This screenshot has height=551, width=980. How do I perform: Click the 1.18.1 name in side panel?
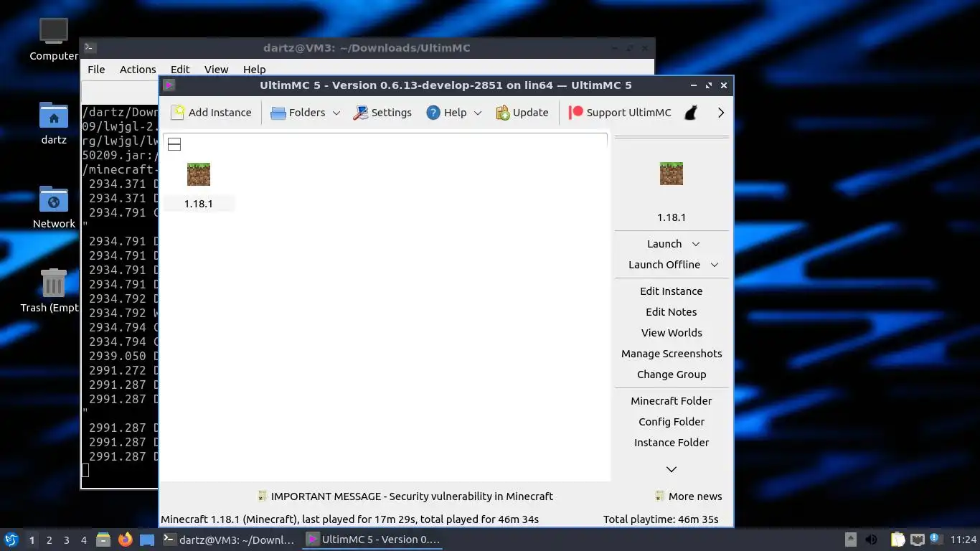tap(672, 217)
